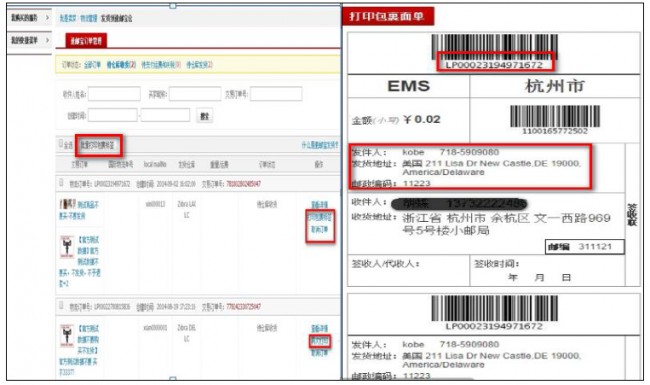
Task: View details link for the Zebra DEL order
Action: click(x=319, y=329)
